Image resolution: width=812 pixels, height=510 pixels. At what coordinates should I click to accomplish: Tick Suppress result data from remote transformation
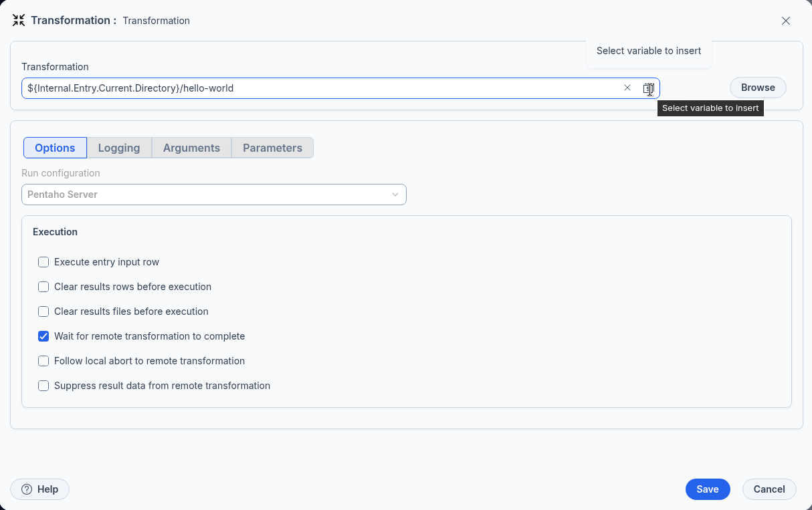coord(43,386)
